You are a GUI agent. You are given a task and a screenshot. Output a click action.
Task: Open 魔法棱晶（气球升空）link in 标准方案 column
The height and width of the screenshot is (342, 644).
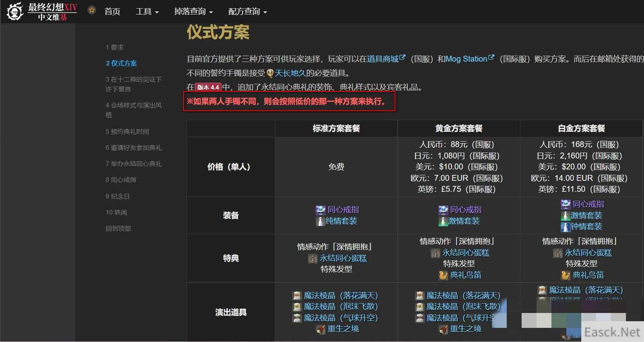pyautogui.click(x=341, y=318)
